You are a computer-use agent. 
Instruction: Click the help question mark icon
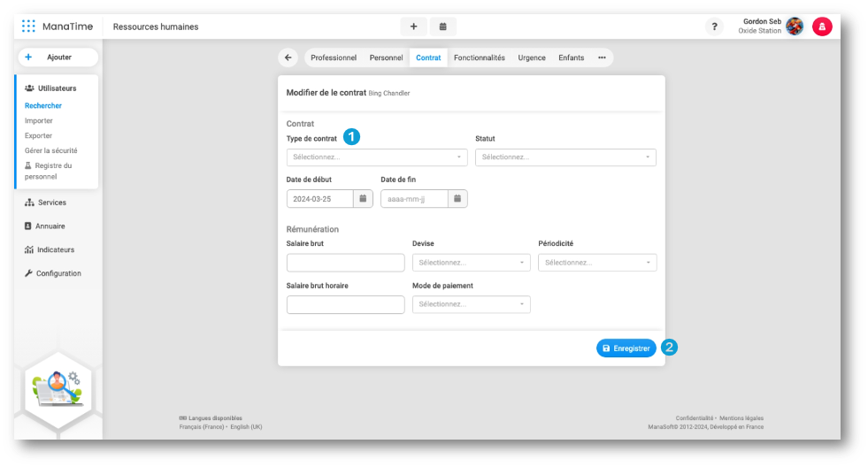pos(714,27)
